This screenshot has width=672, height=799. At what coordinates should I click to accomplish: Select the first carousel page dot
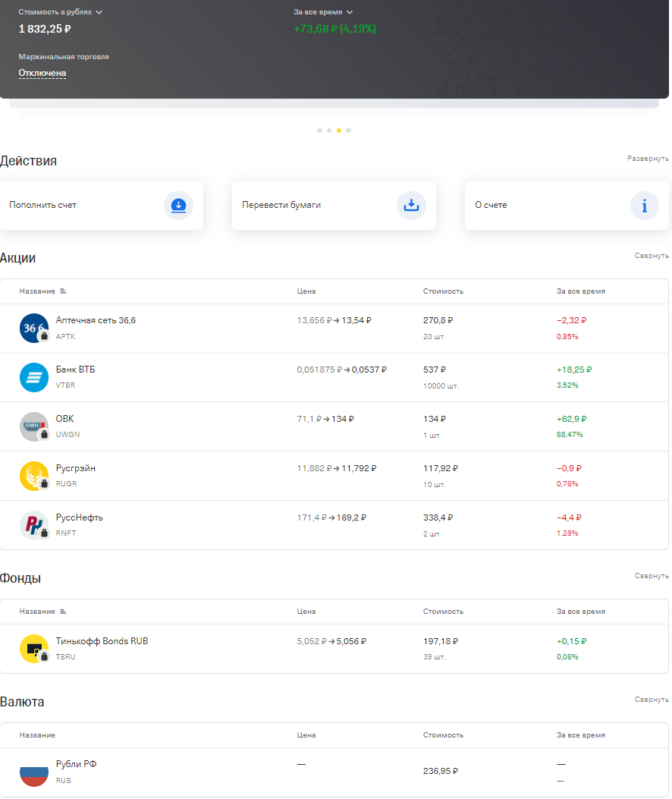coord(319,131)
